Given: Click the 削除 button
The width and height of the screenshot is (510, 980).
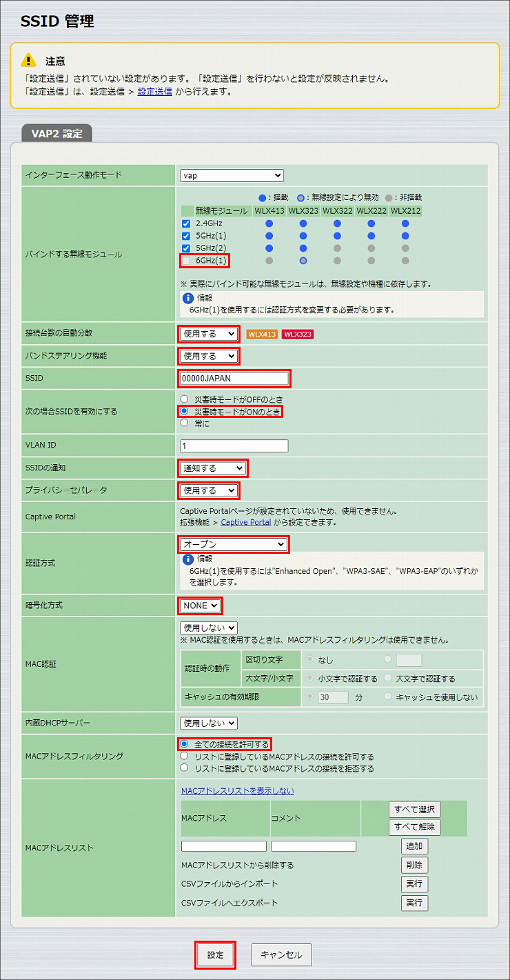Looking at the screenshot, I should 414,865.
